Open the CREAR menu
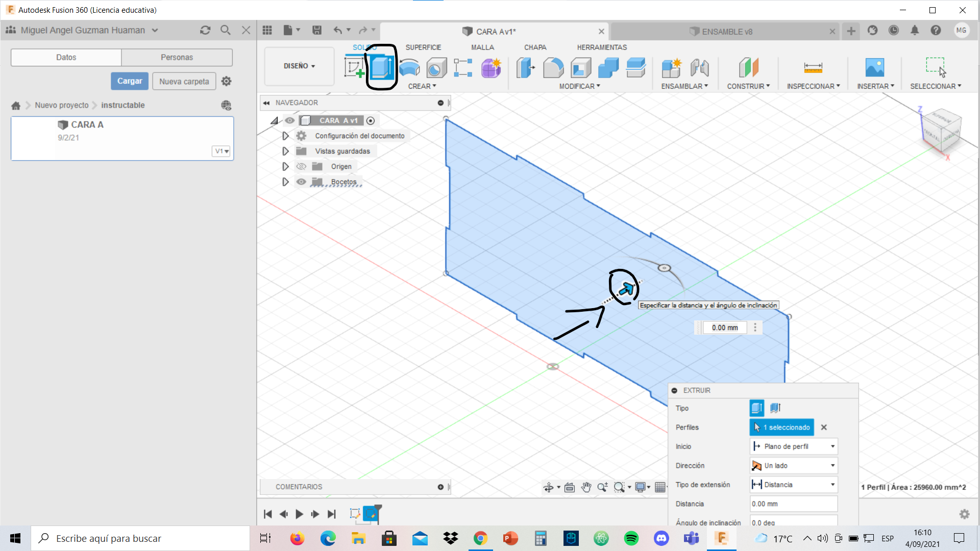Viewport: 980px width, 551px height. pyautogui.click(x=422, y=86)
